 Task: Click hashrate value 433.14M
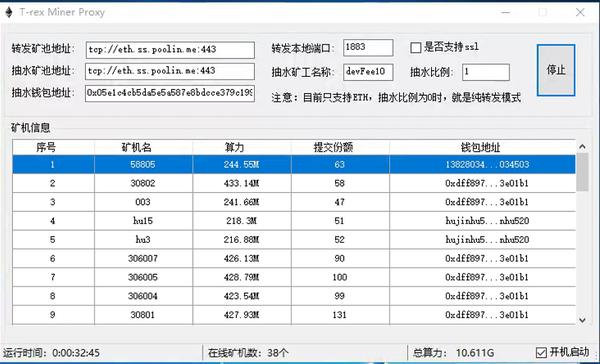tap(241, 183)
